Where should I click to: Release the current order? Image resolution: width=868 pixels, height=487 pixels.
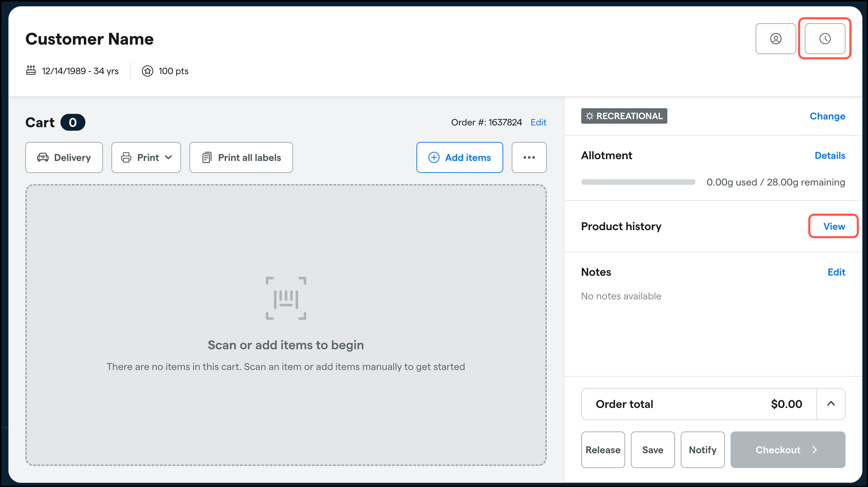point(603,450)
